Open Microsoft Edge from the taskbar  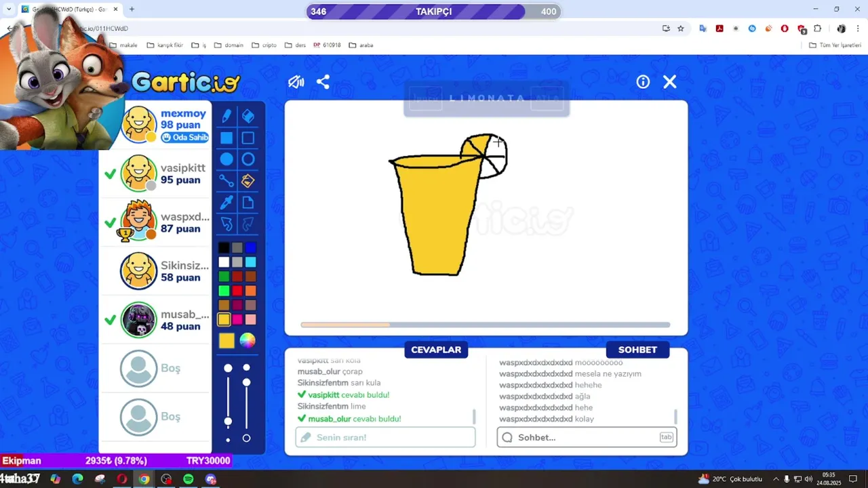coord(77,479)
